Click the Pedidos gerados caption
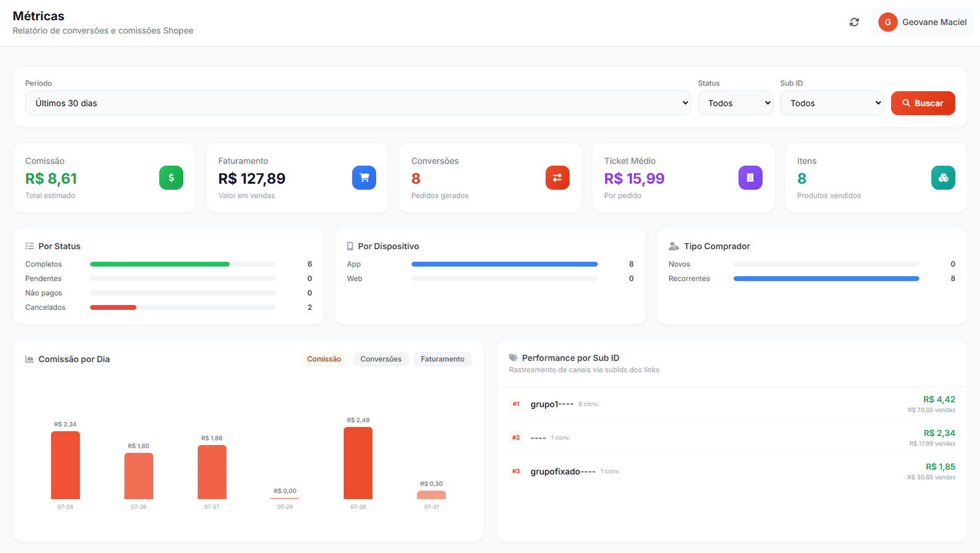The height and width of the screenshot is (553, 980). point(440,196)
